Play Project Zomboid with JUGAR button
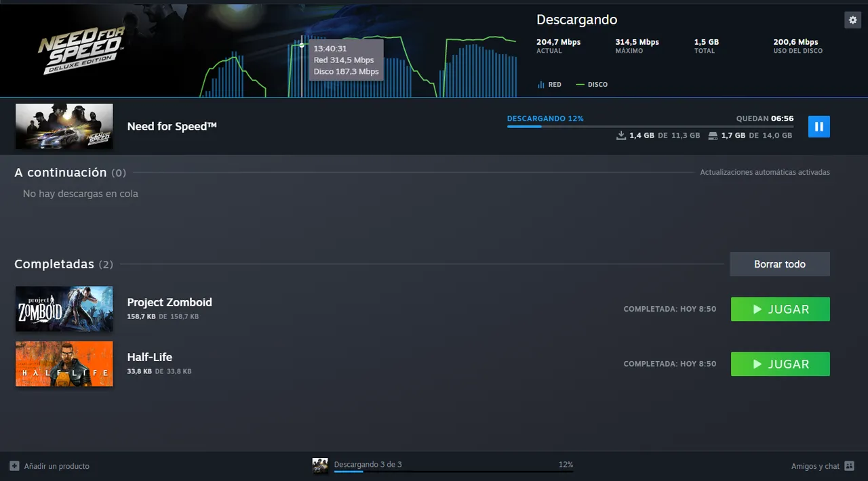This screenshot has width=868, height=481. click(781, 309)
